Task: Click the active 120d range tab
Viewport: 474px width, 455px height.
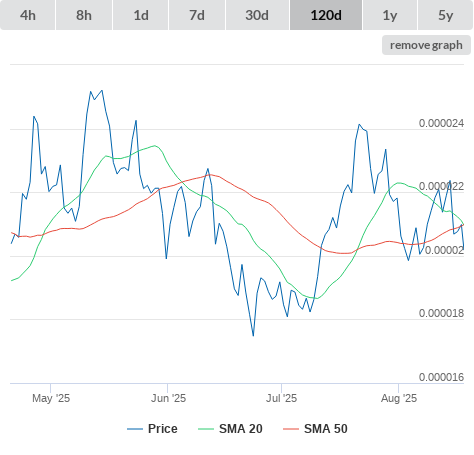Action: [326, 15]
